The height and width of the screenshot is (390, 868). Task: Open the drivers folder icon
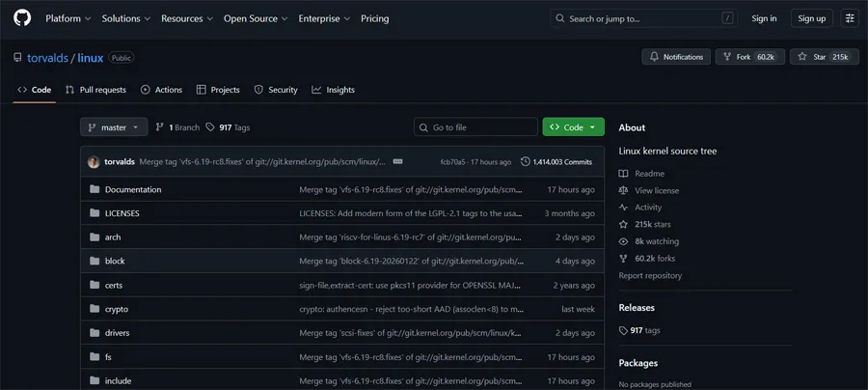pyautogui.click(x=95, y=333)
